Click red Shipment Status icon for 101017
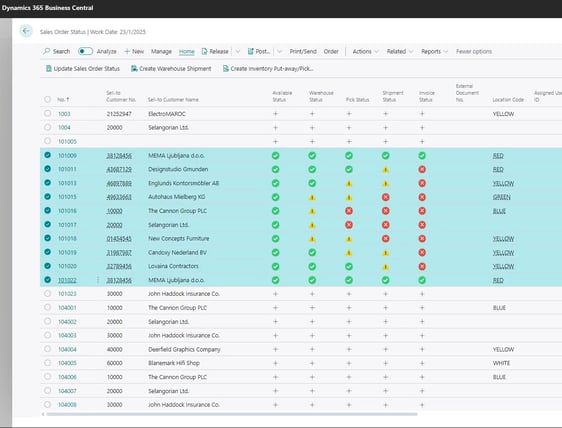 point(385,225)
